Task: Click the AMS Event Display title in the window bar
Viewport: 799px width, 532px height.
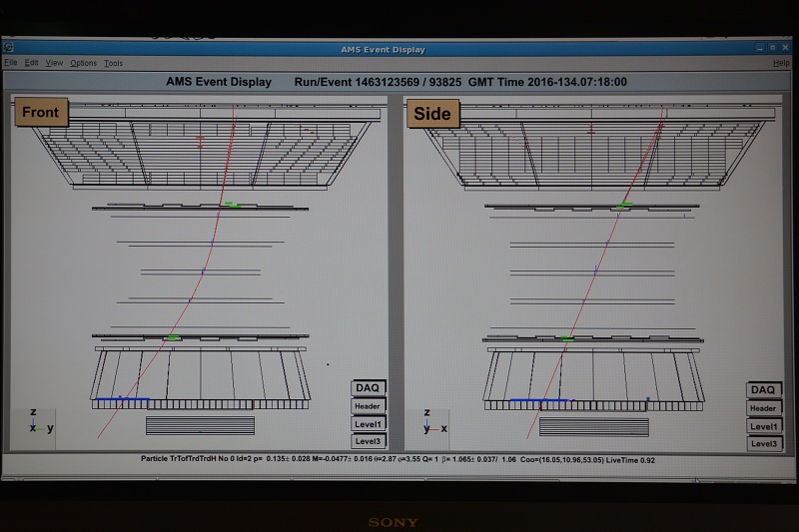Action: coord(383,49)
